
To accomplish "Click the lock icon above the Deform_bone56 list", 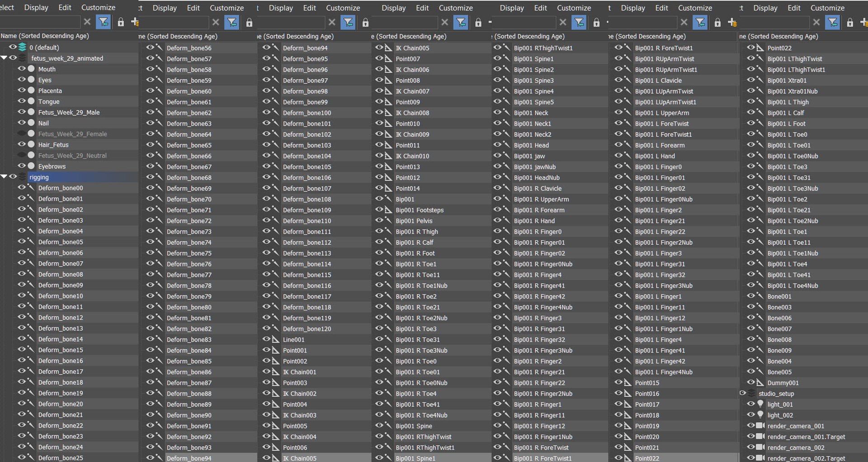I will 249,22.
